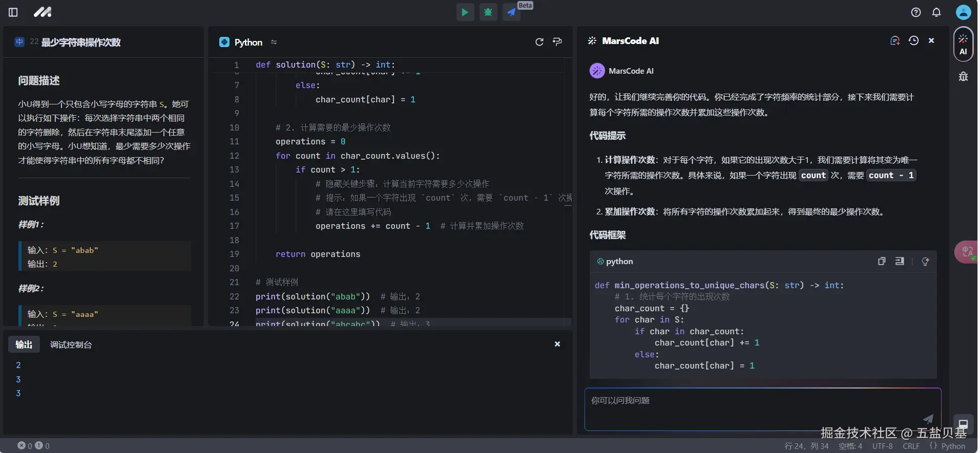
Task: Open the debug bug icon in right sidebar
Action: coord(963,76)
